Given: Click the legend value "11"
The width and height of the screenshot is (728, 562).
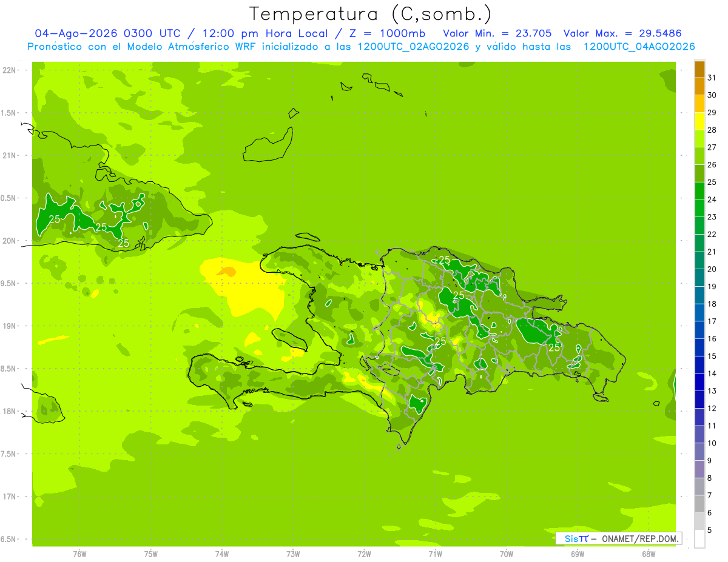Looking at the screenshot, I should 712,426.
